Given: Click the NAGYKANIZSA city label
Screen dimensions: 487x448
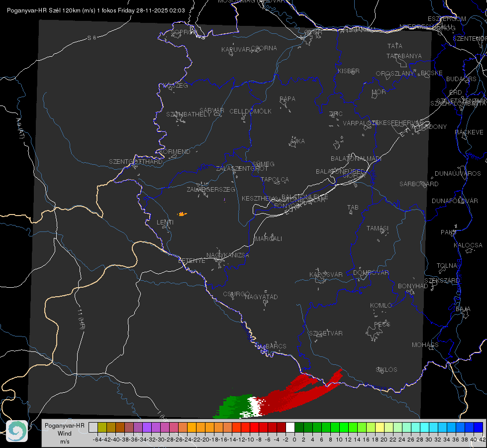Looking at the screenshot, I should [228, 255].
